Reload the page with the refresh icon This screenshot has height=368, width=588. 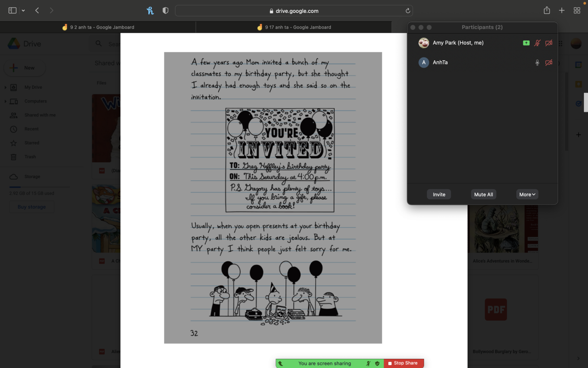coord(407,11)
